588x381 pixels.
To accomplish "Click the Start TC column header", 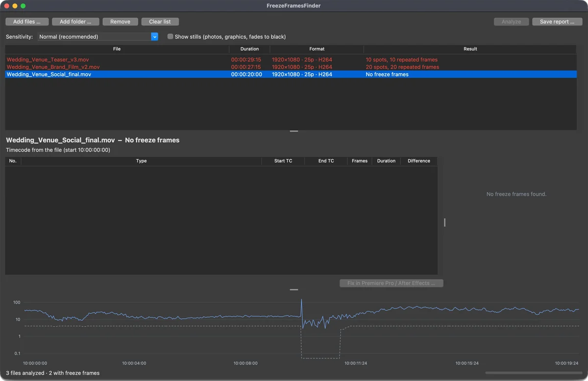I will point(283,161).
